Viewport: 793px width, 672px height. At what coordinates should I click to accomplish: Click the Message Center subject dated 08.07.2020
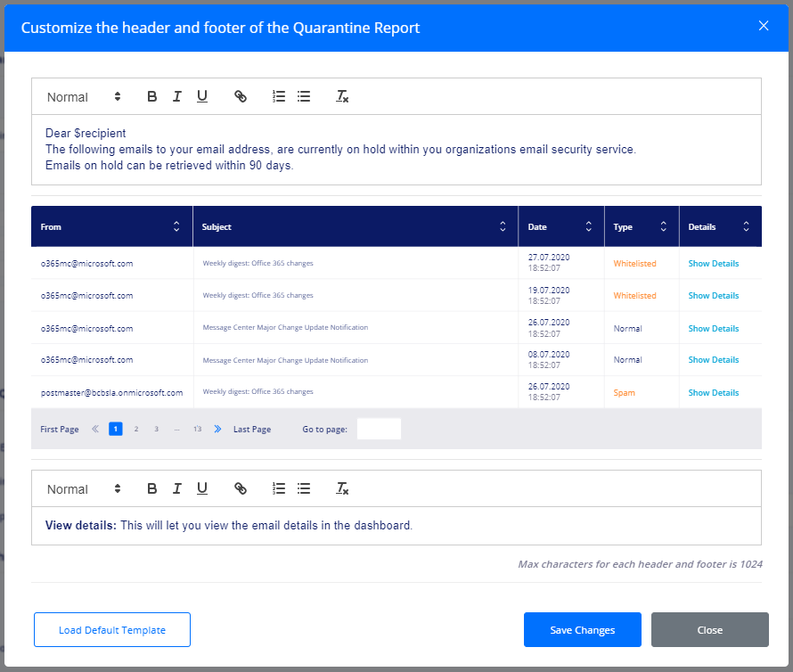[x=285, y=360]
